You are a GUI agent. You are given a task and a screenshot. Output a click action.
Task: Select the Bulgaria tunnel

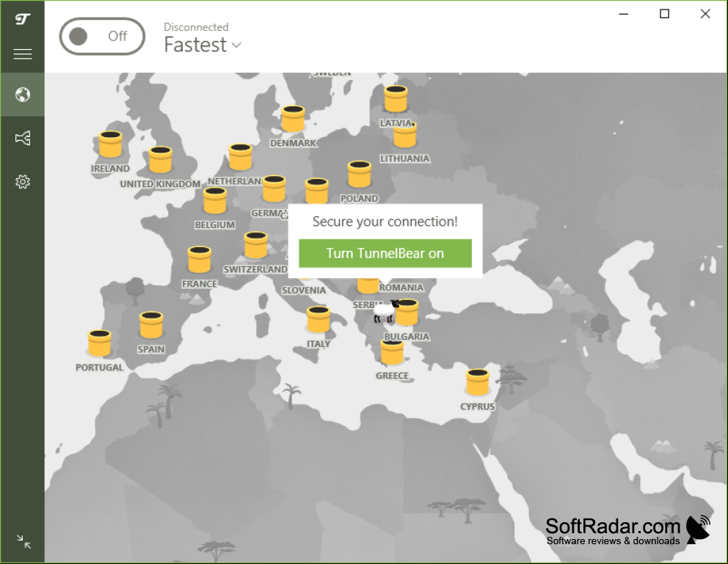coord(407,312)
